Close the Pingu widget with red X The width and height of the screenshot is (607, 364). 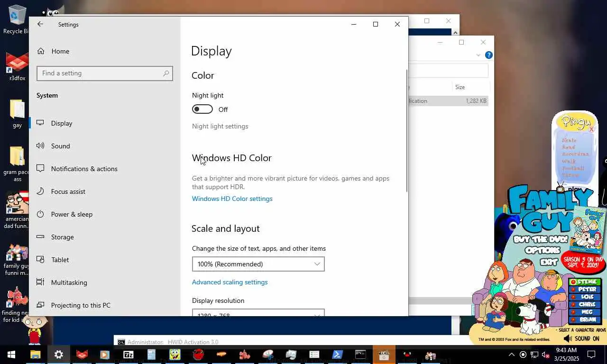pos(591,129)
